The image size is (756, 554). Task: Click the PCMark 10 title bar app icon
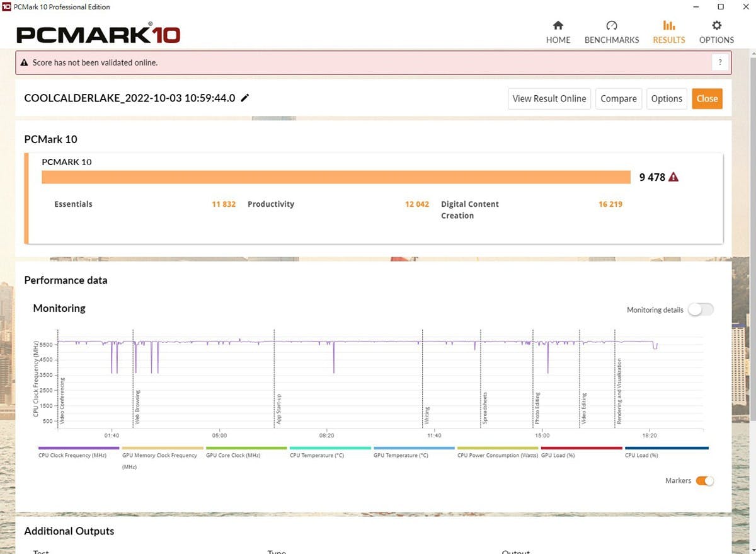click(x=7, y=7)
